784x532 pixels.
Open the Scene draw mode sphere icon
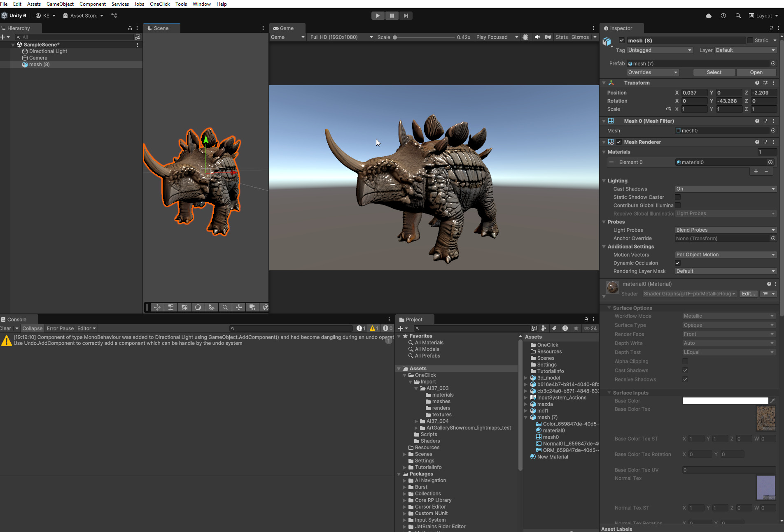click(x=198, y=307)
